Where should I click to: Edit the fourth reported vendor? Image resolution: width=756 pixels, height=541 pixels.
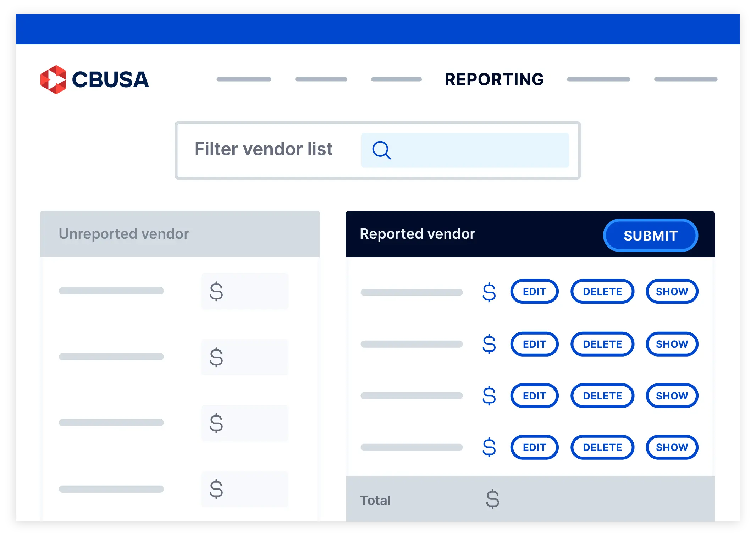[534, 447]
